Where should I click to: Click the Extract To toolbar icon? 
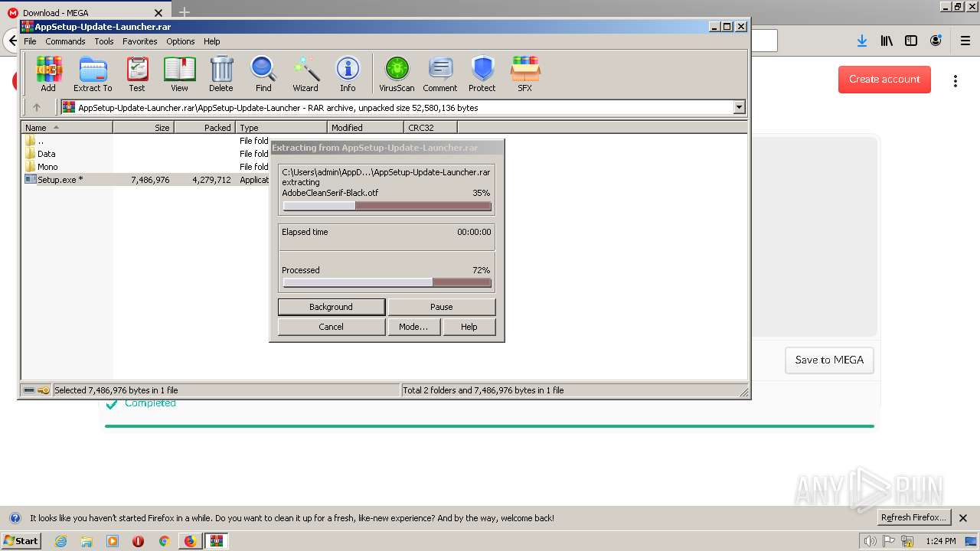pyautogui.click(x=93, y=74)
